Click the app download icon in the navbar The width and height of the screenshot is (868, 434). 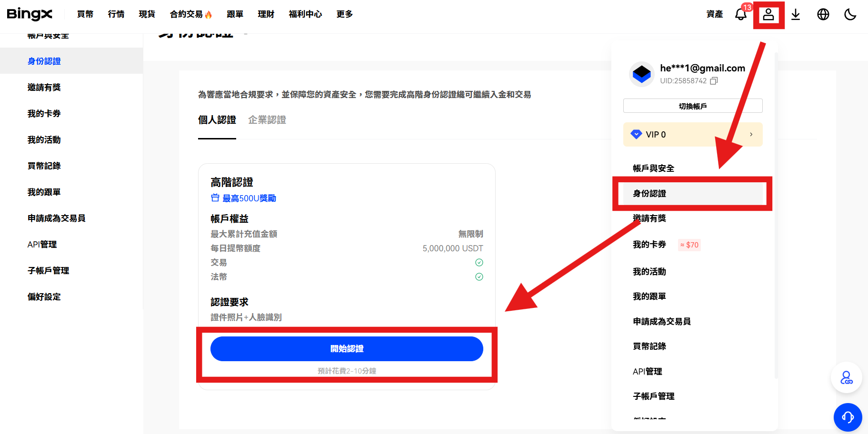click(x=796, y=15)
